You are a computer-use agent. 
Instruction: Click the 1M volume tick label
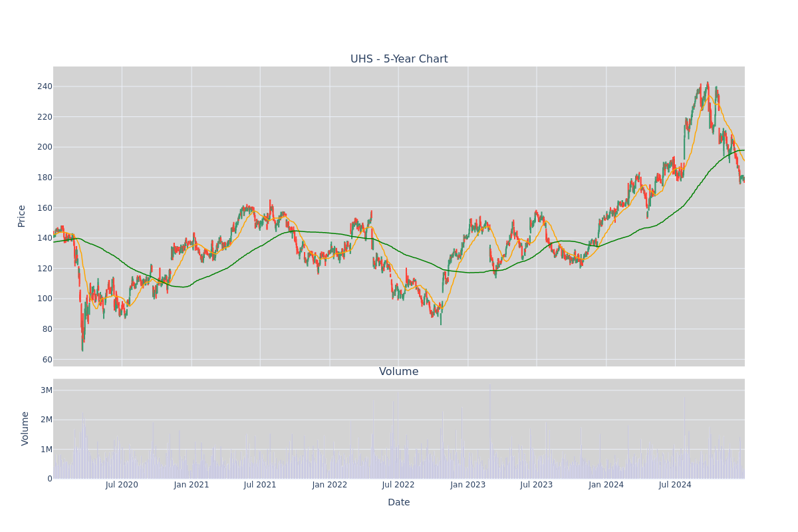coord(47,450)
